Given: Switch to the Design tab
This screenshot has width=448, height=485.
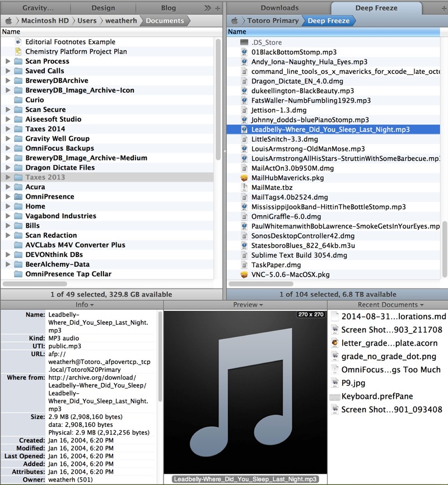Looking at the screenshot, I should [x=103, y=8].
